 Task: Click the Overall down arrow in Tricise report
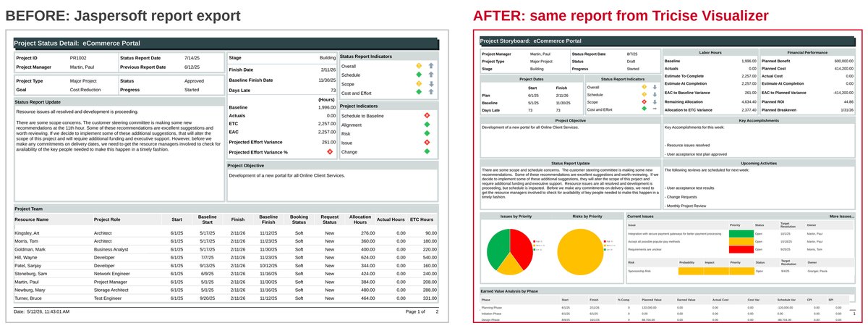[654, 87]
